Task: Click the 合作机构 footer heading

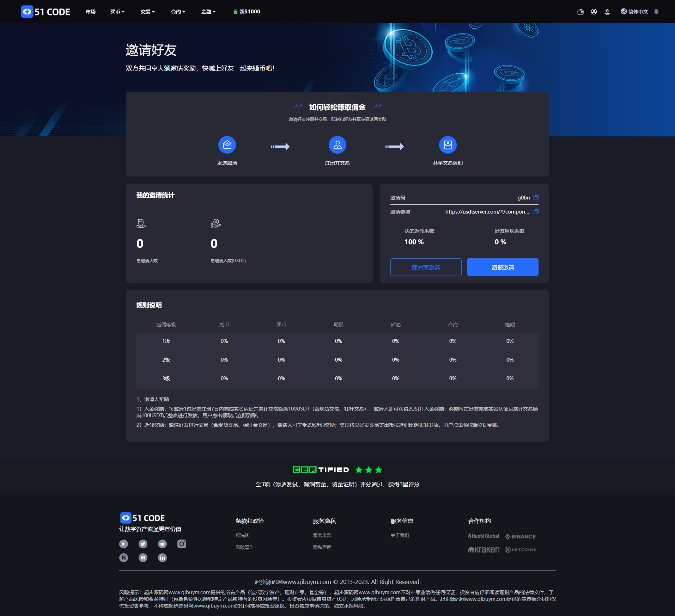Action: (x=480, y=521)
